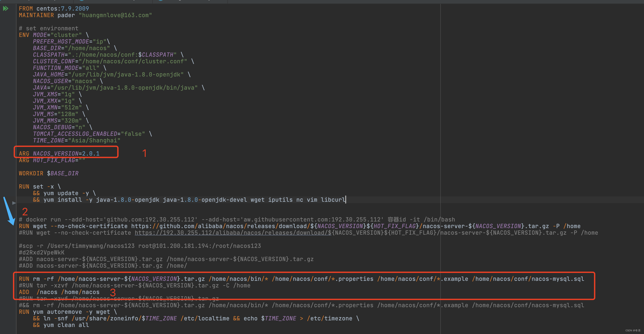Screen dimensions: 644x334
Task: Click the '#ADD nacos-server' comment ending /home/
Action: point(103,266)
